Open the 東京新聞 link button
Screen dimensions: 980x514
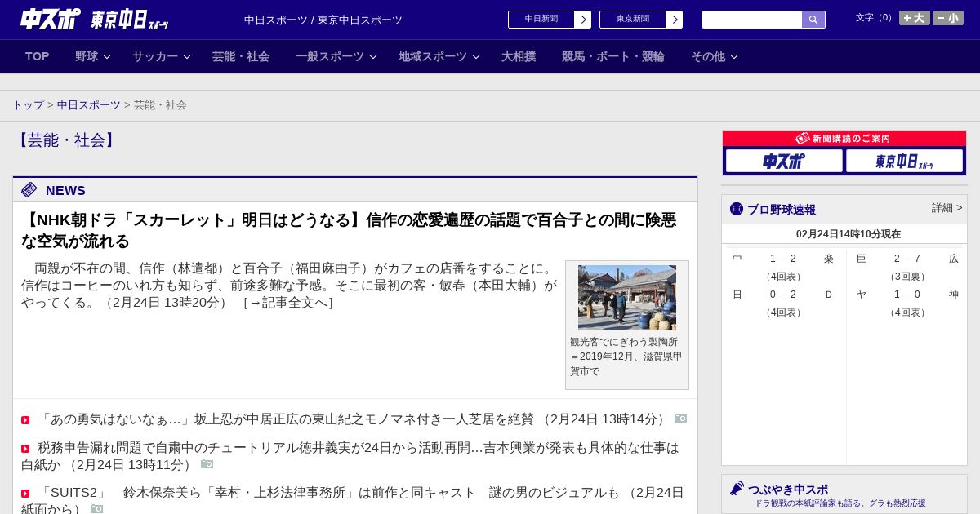pyautogui.click(x=633, y=20)
